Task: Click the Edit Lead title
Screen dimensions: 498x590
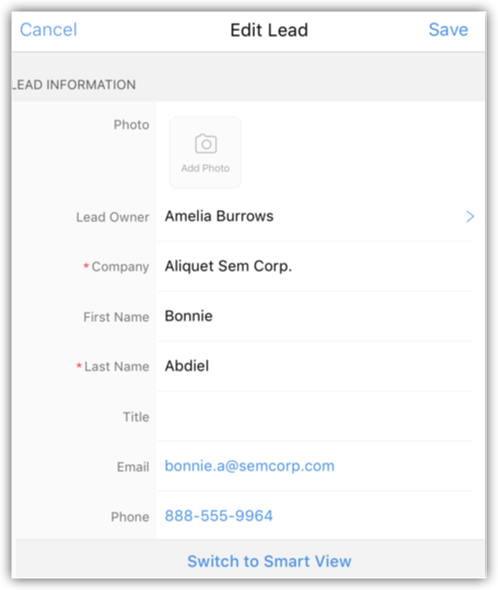Action: pyautogui.click(x=269, y=30)
